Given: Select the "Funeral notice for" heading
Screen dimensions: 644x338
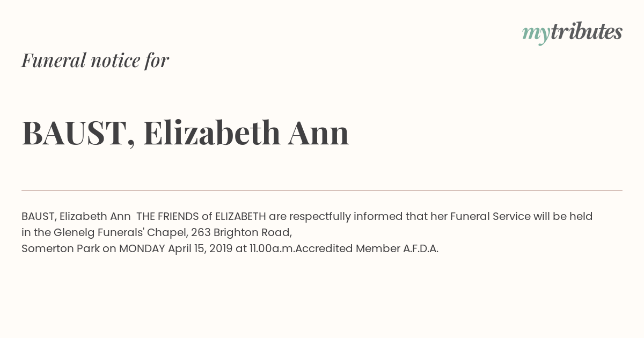Looking at the screenshot, I should click(x=95, y=60).
